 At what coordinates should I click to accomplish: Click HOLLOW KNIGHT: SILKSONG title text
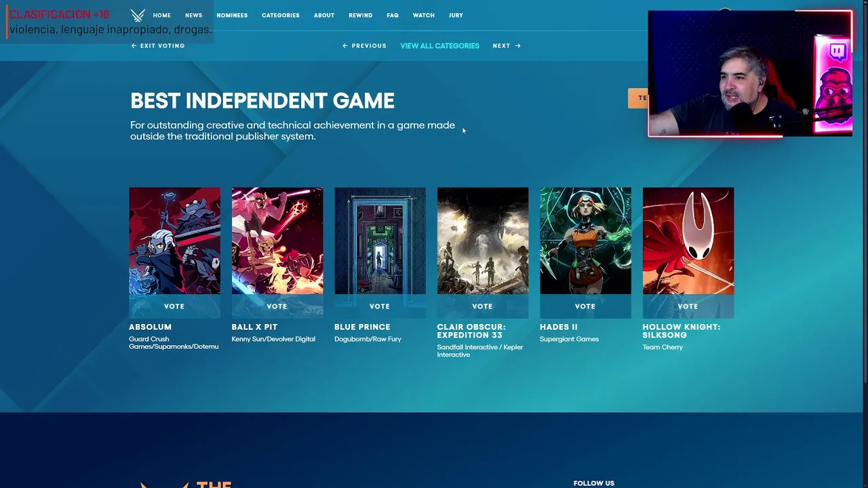click(x=681, y=331)
